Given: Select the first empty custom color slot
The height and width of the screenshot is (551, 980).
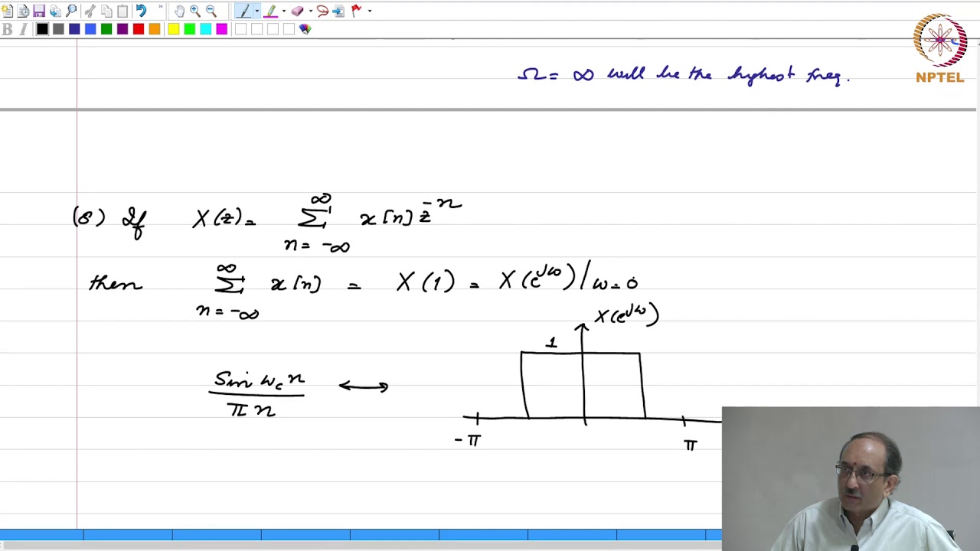Looking at the screenshot, I should (240, 29).
